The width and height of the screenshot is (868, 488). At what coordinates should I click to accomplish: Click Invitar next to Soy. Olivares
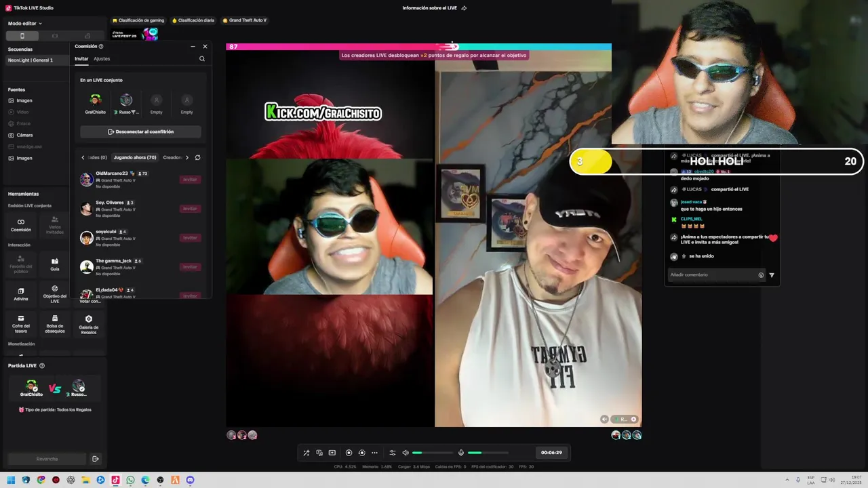190,209
